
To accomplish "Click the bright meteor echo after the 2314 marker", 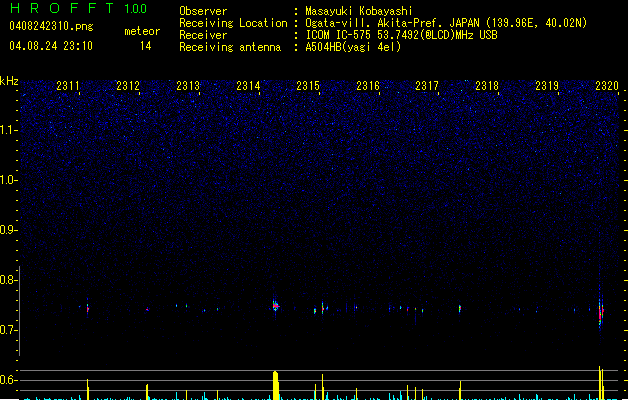I will pyautogui.click(x=276, y=306).
